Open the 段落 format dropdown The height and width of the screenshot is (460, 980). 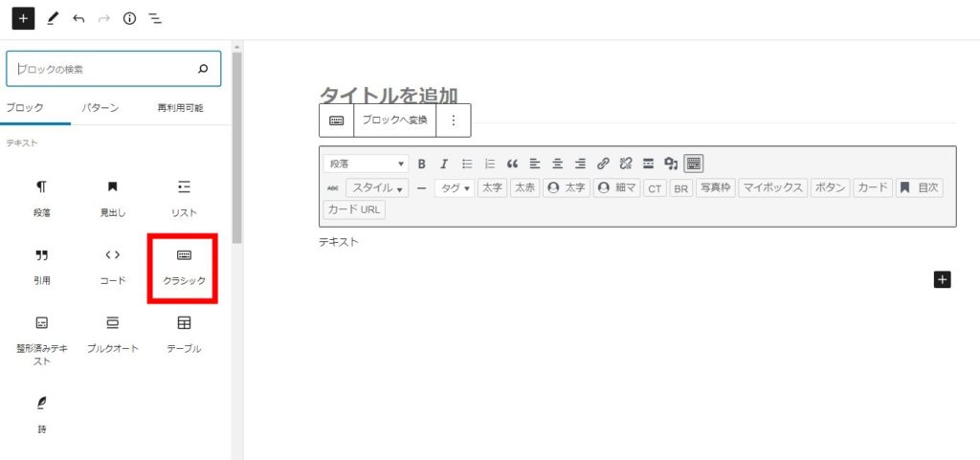(x=367, y=164)
